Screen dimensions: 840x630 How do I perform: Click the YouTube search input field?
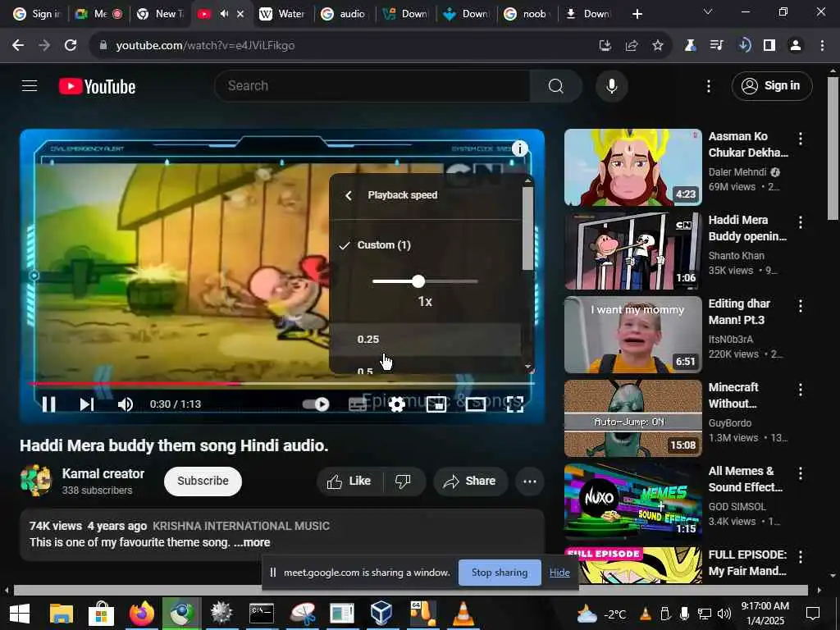click(x=372, y=85)
